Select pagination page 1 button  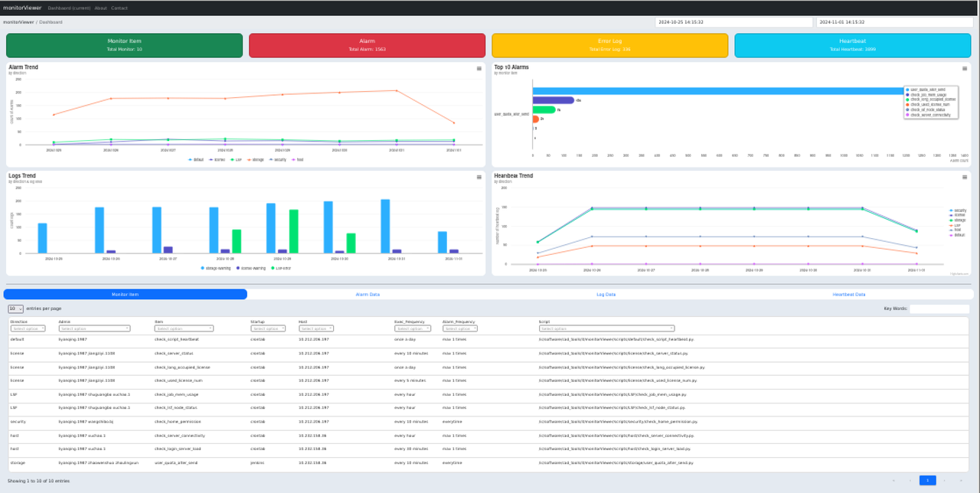pos(927,480)
